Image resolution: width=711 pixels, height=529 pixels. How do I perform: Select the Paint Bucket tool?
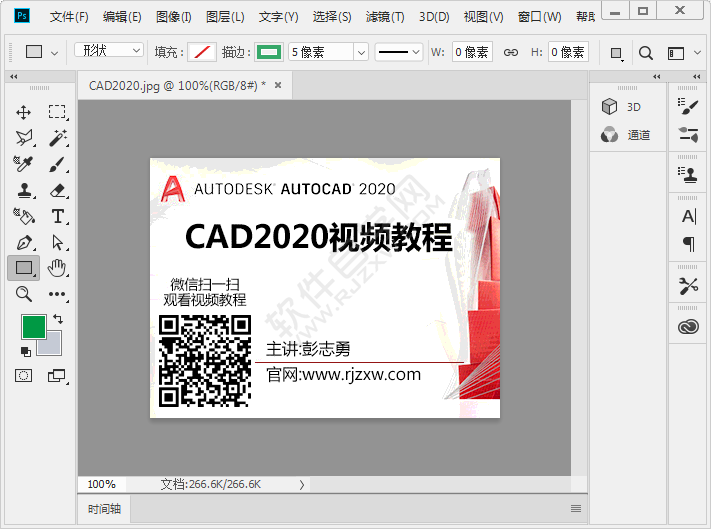pos(24,217)
